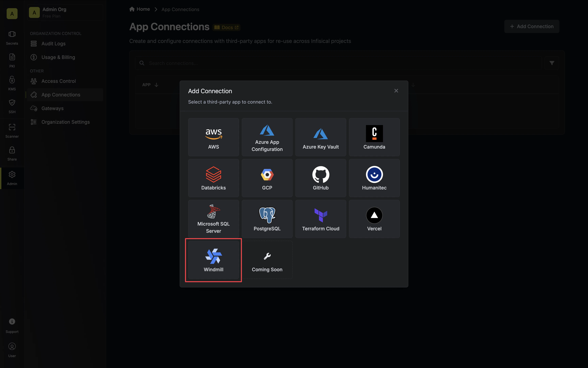Go to Audit Logs
Viewport: 588px width, 368px height.
65,44
